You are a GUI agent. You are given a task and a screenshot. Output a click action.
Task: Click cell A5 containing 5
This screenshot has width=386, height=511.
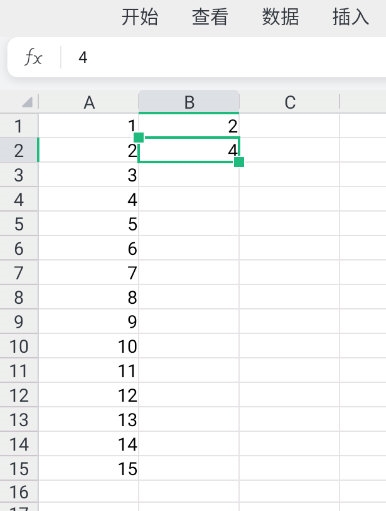[89, 223]
